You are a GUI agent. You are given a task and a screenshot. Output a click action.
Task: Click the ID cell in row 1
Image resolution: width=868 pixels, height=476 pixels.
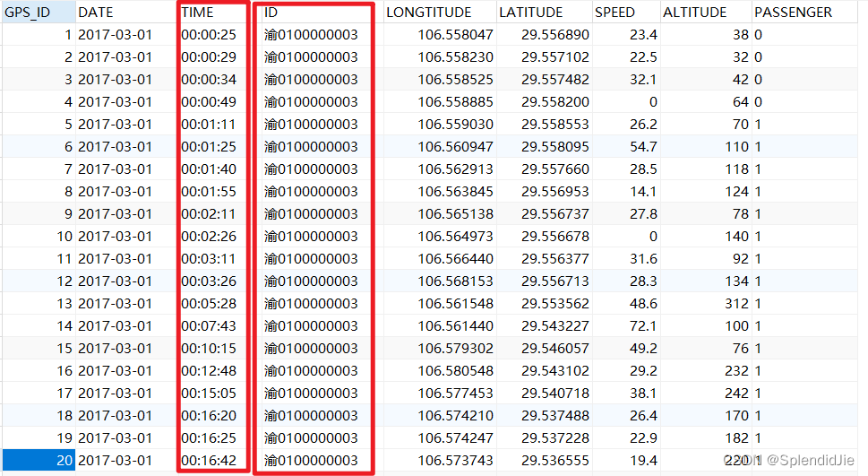coord(311,35)
